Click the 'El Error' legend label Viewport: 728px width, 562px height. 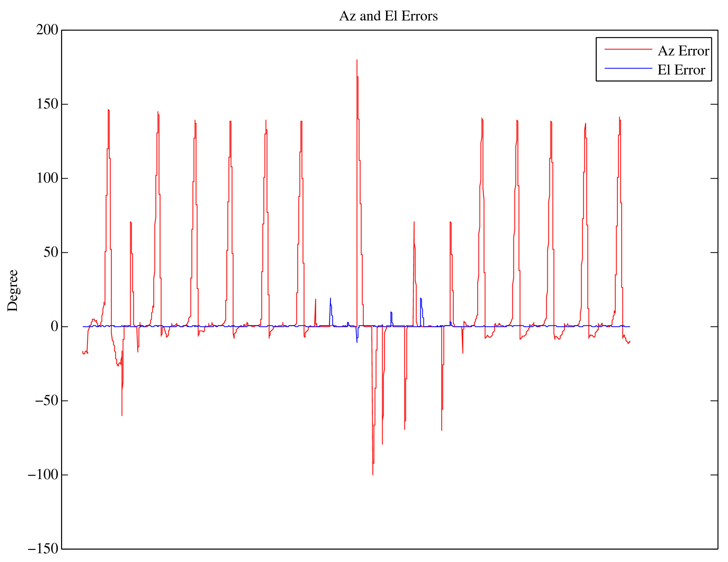coord(681,70)
